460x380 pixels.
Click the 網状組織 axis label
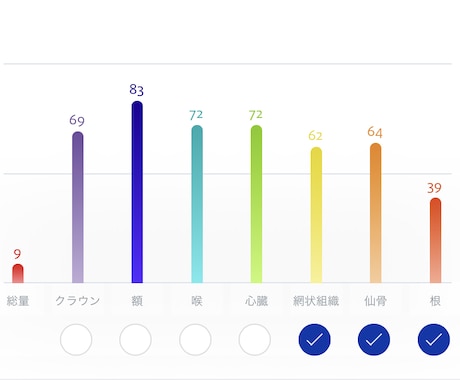(x=316, y=301)
